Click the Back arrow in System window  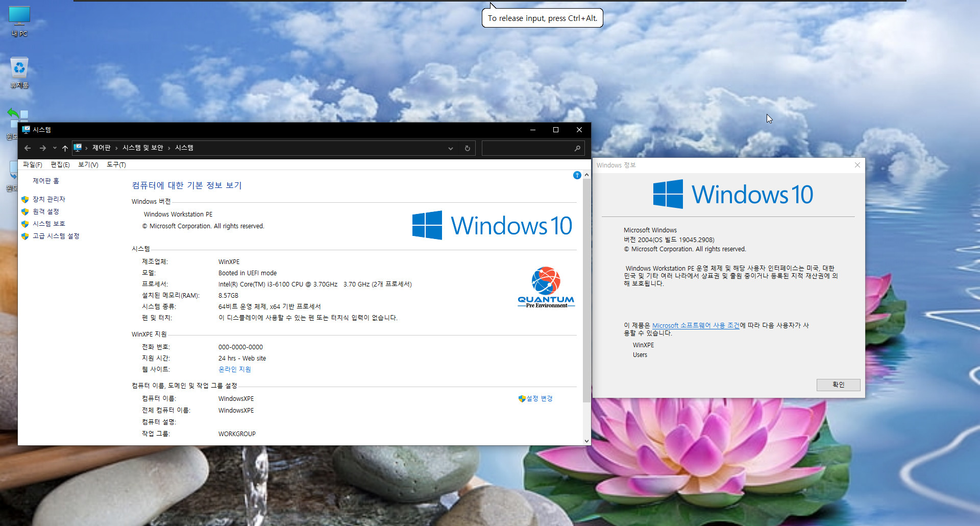(x=28, y=148)
